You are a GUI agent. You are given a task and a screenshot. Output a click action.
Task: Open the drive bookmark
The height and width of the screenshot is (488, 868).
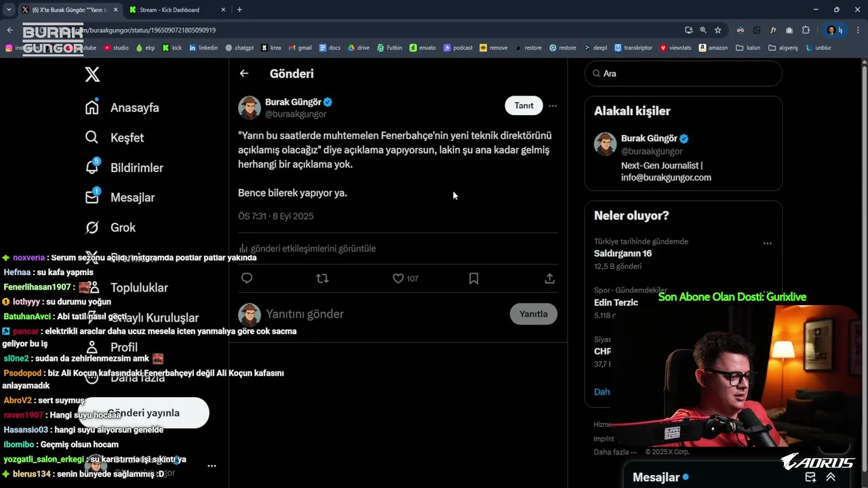point(359,48)
